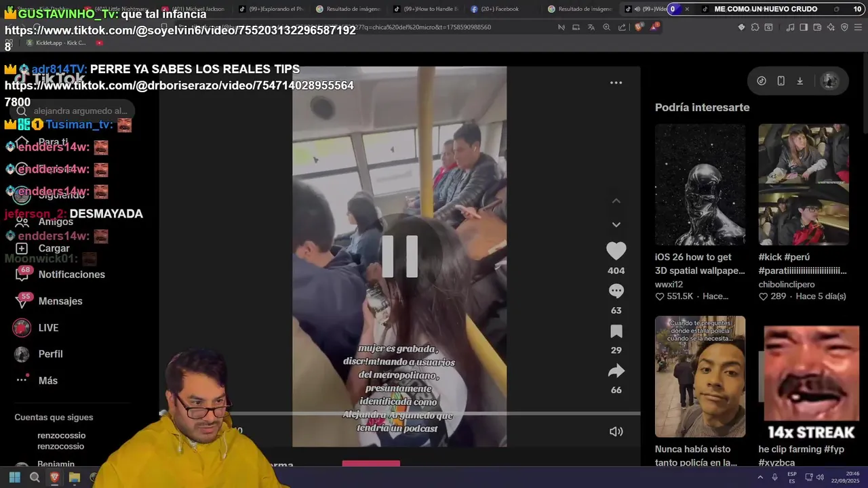Open the Brave VPN shield icon
Image resolution: width=868 pixels, height=488 pixels.
tap(844, 27)
